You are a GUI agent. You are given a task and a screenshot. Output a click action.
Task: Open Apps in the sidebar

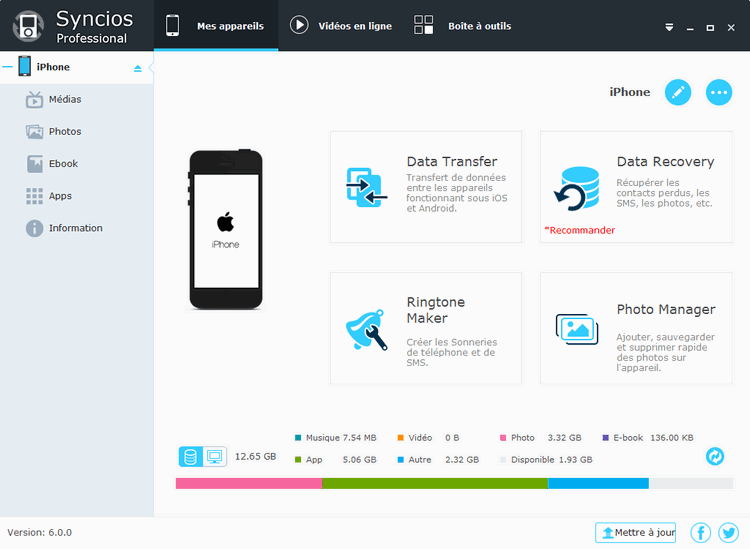click(x=60, y=196)
